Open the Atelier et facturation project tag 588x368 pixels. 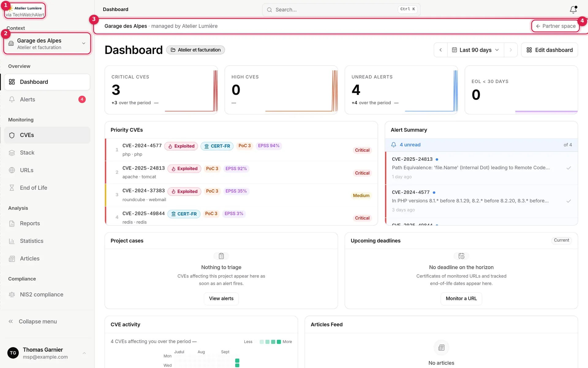[x=195, y=50]
